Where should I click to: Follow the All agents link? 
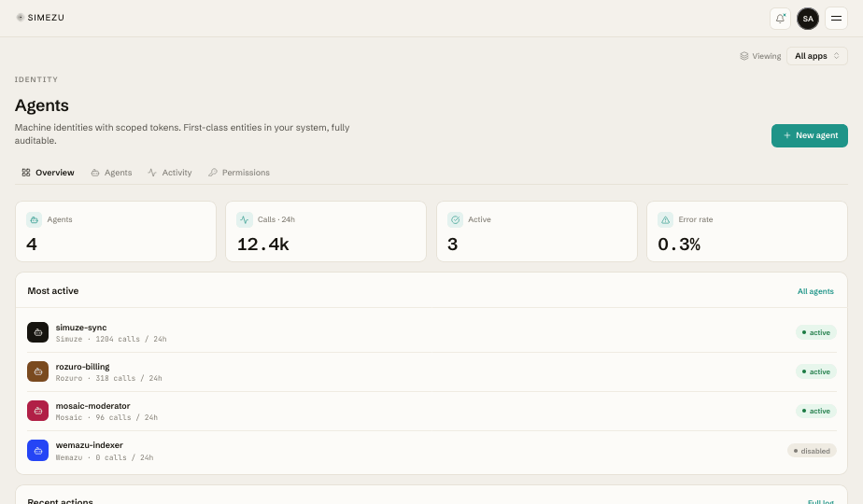pyautogui.click(x=815, y=291)
